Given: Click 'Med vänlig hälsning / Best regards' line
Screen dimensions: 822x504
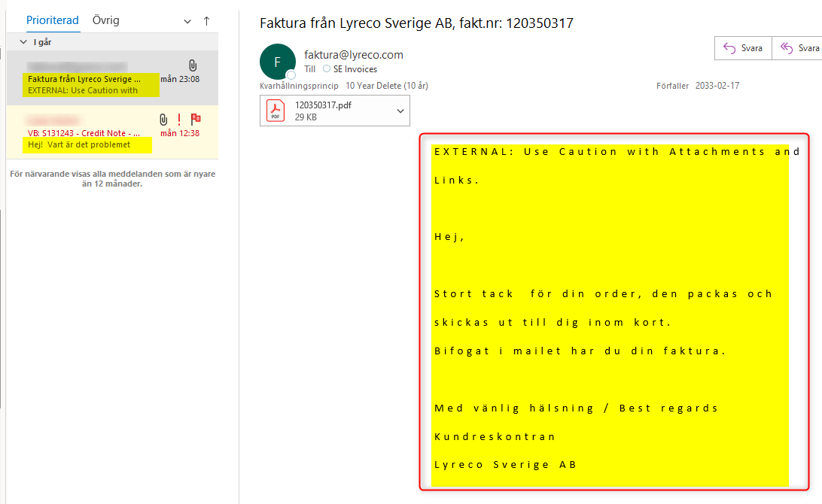Looking at the screenshot, I should pyautogui.click(x=576, y=408).
